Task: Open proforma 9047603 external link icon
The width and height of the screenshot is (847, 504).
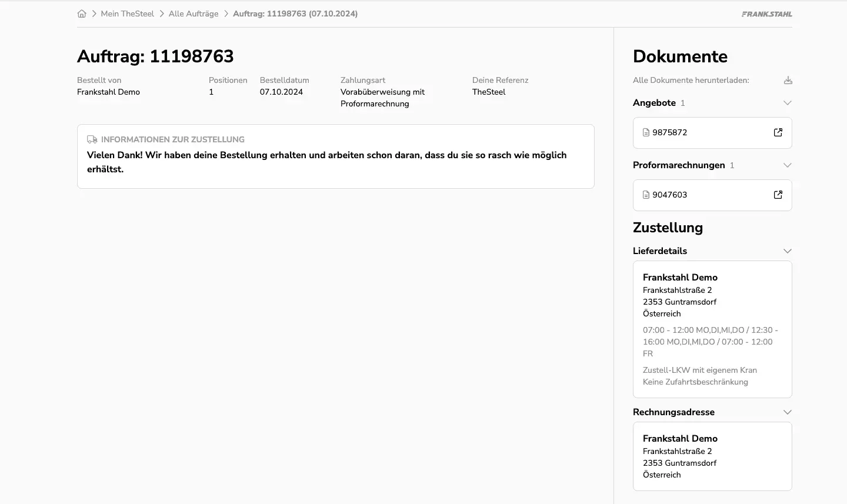Action: [x=778, y=195]
